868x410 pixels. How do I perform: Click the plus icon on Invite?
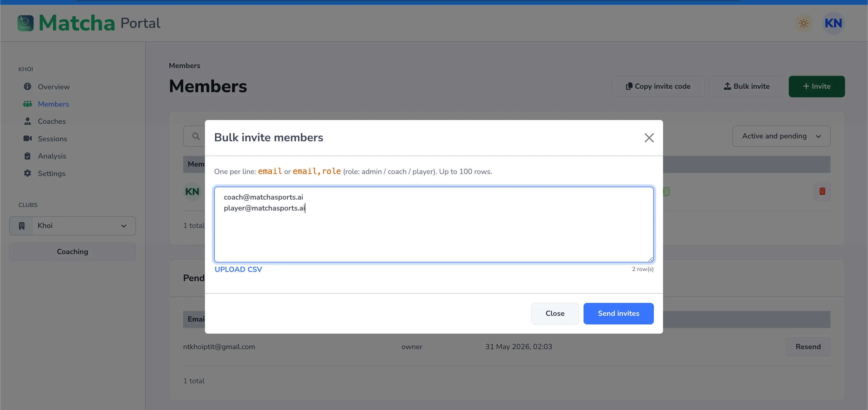tap(806, 86)
